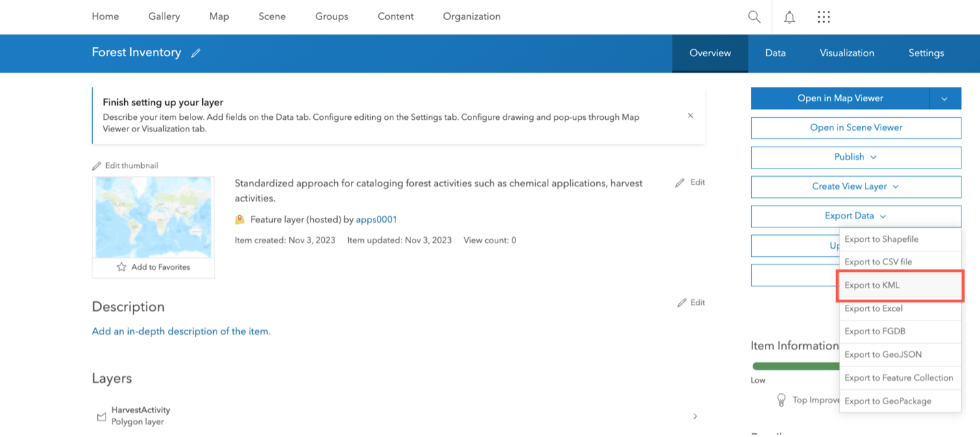Open the search panel

pos(754,16)
